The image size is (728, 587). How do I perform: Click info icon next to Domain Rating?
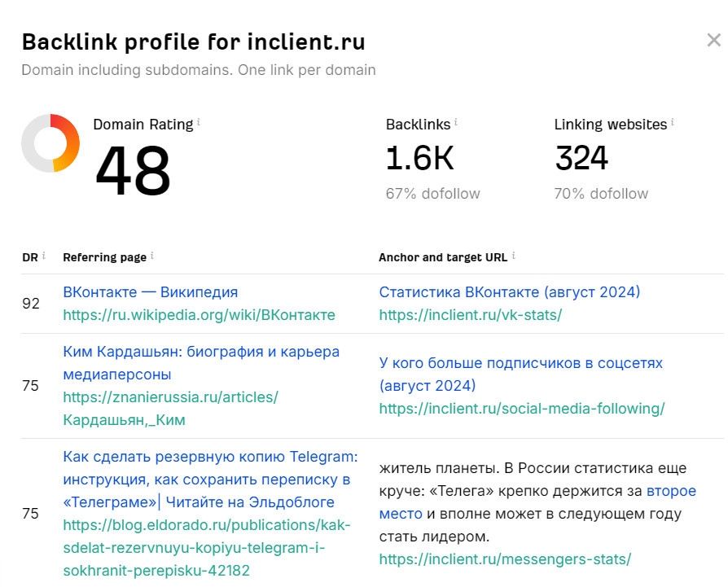point(199,122)
